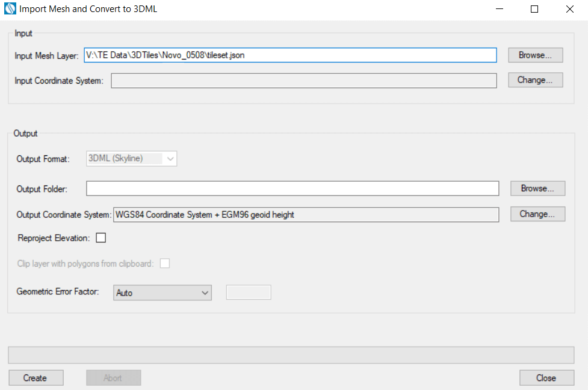Image resolution: width=588 pixels, height=390 pixels.
Task: Close the window with the title bar X
Action: click(569, 9)
